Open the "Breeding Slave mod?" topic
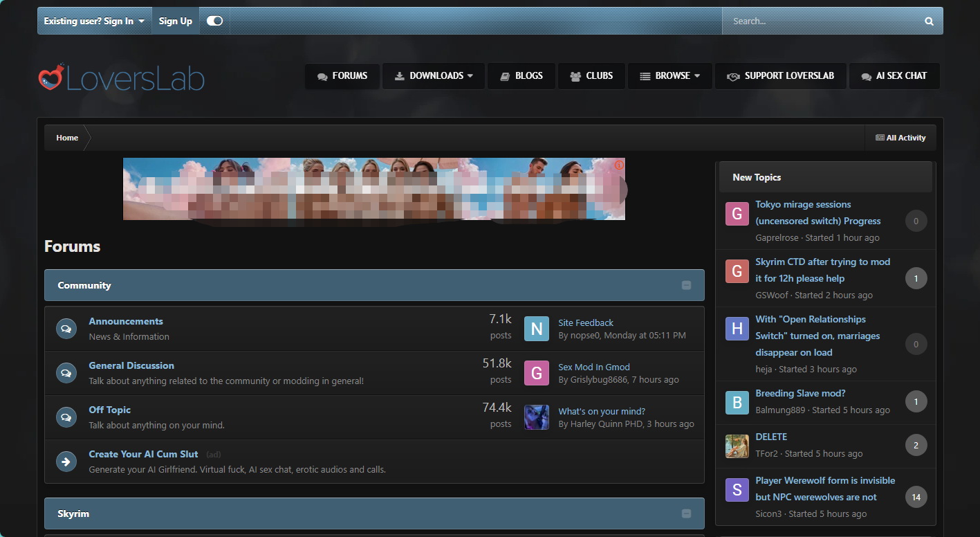This screenshot has width=980, height=537. 800,393
